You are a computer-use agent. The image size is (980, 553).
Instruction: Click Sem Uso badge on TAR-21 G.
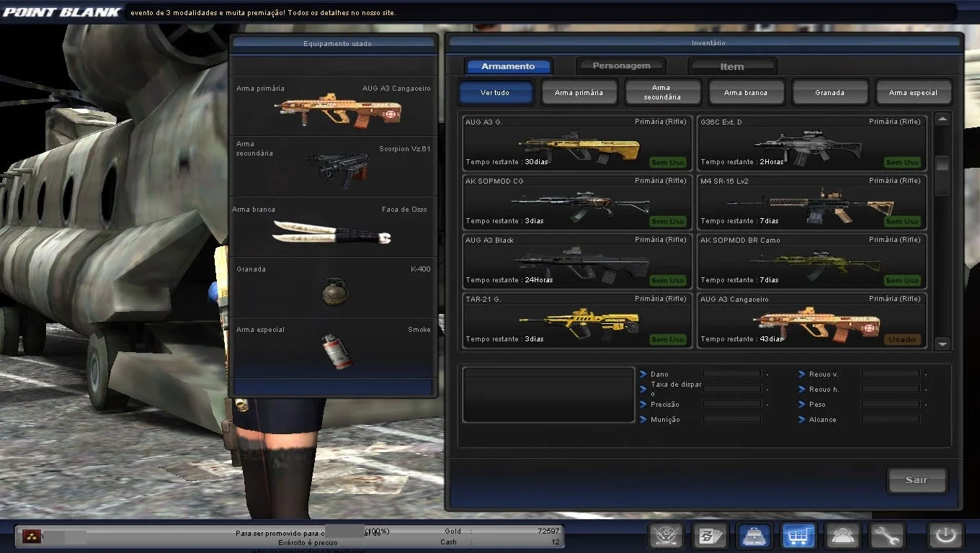coord(668,340)
